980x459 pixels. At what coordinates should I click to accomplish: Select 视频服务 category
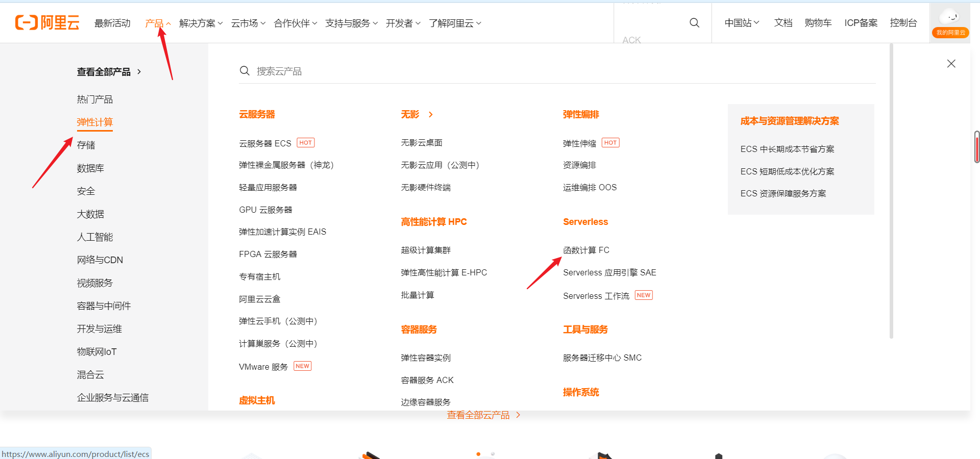95,283
